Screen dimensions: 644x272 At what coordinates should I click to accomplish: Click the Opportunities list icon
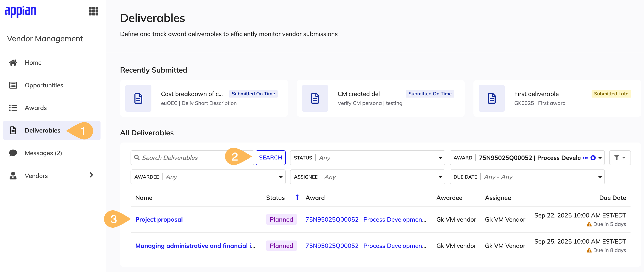pos(13,85)
